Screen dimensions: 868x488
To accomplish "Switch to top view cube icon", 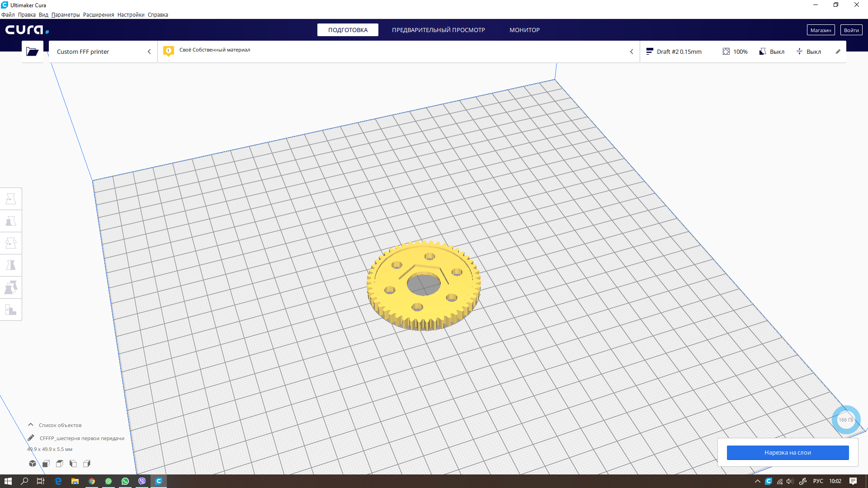I will pos(60,464).
